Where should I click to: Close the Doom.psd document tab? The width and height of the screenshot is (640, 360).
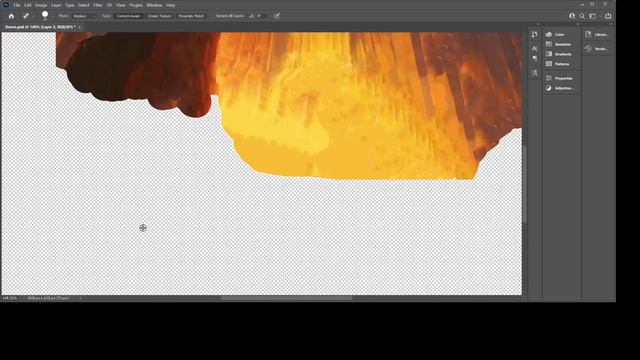[80, 27]
